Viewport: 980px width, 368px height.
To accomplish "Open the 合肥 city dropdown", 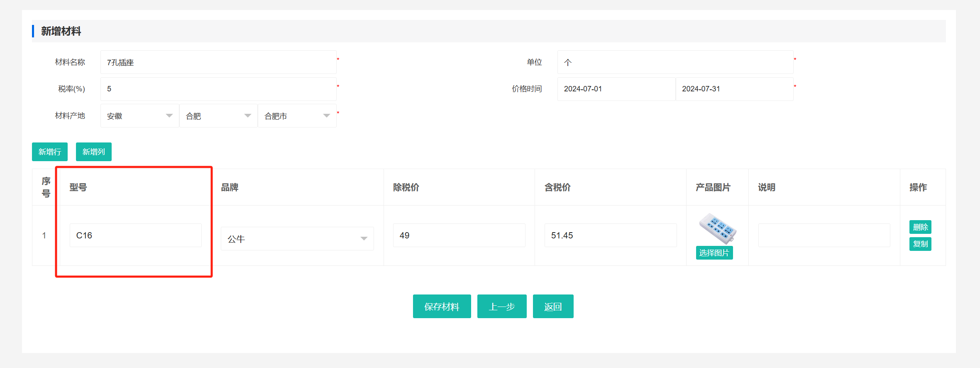I will click(x=218, y=116).
